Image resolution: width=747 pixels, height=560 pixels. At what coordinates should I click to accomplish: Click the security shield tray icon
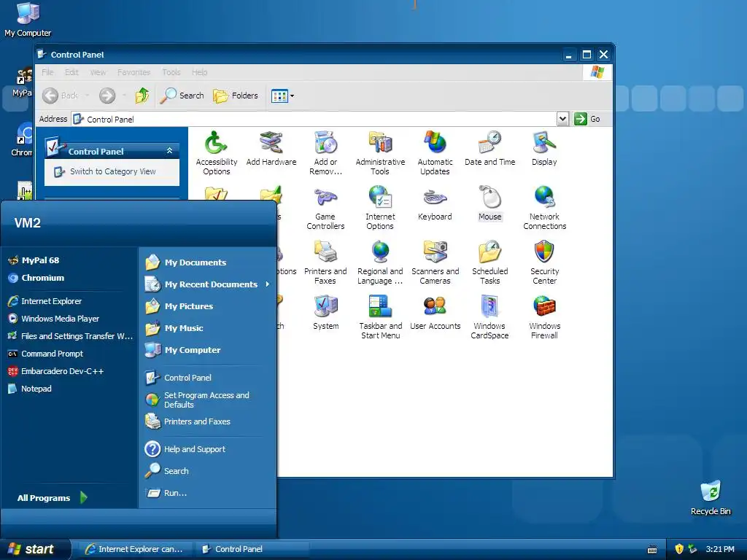679,549
